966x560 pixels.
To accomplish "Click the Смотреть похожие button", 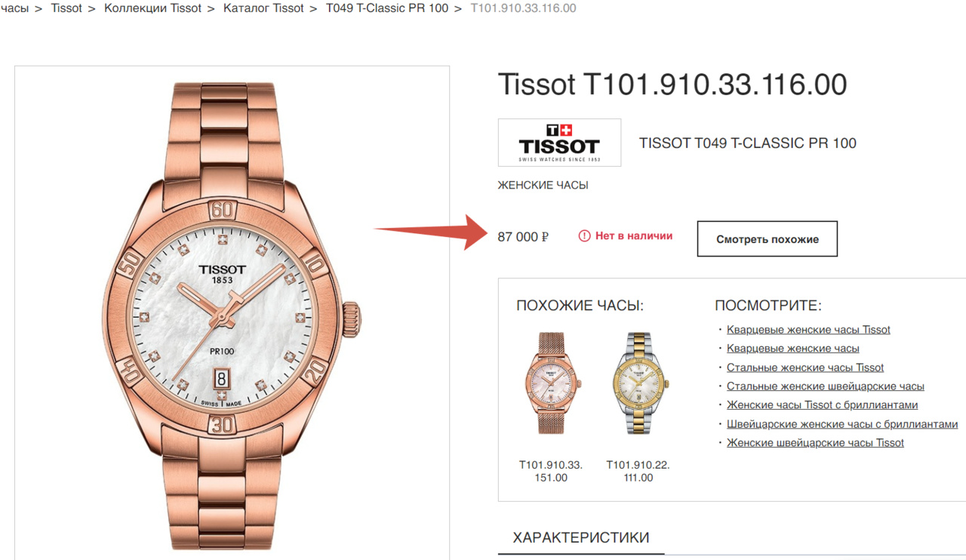I will coord(768,238).
